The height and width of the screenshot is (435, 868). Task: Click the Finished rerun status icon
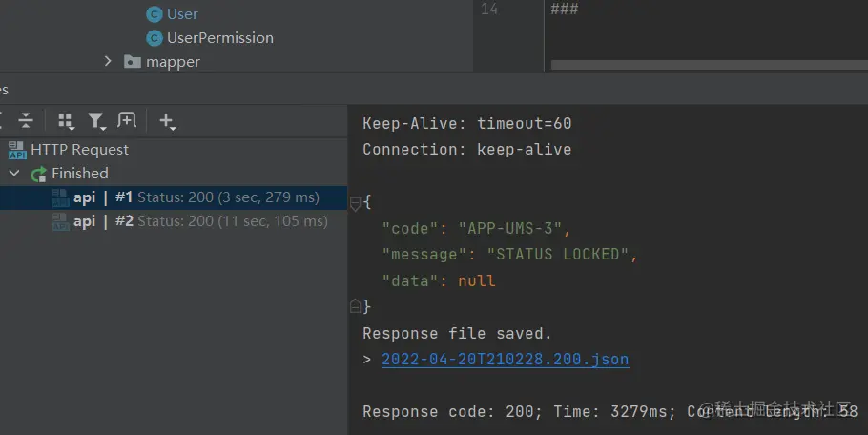(x=39, y=175)
